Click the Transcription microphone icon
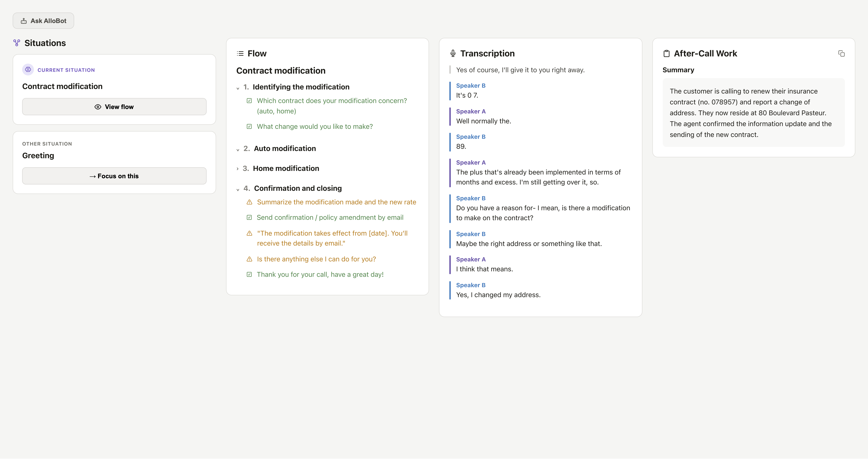Viewport: 868px width, 459px height. 453,53
